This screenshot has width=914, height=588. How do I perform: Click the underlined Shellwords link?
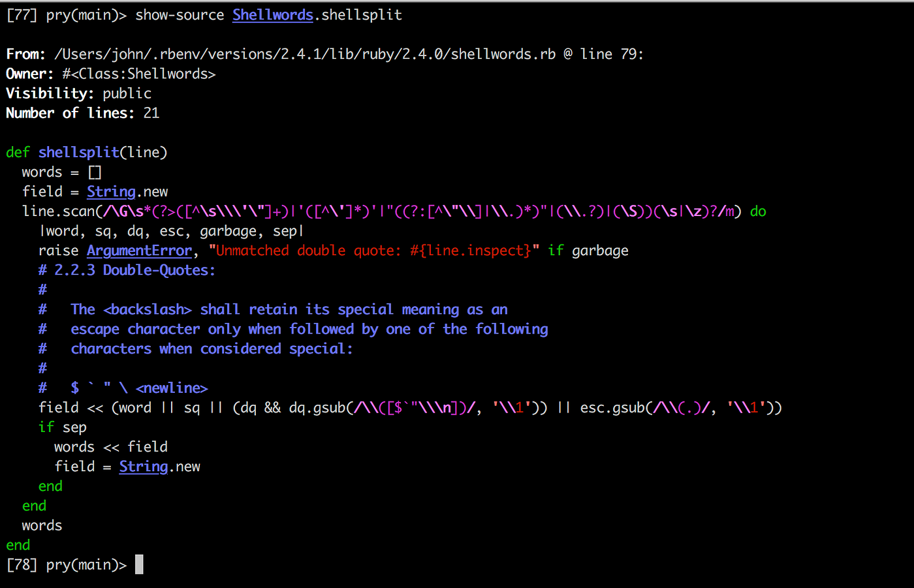(272, 14)
